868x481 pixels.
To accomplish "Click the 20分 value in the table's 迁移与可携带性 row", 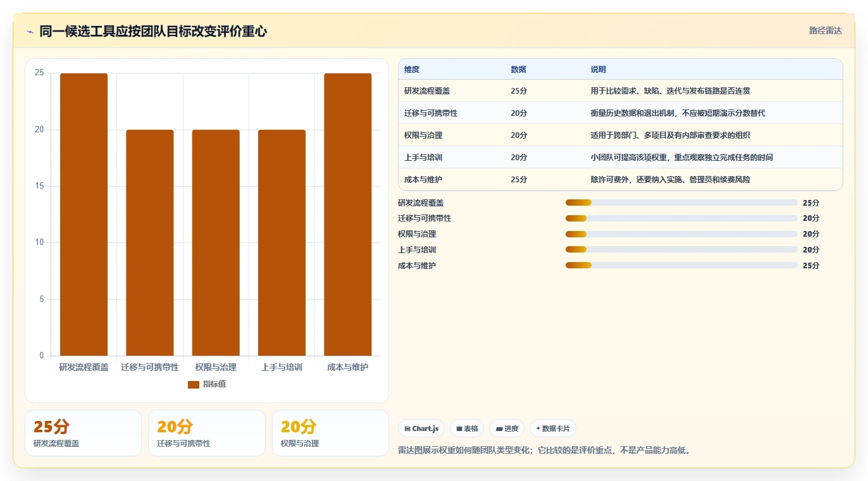I will click(519, 113).
